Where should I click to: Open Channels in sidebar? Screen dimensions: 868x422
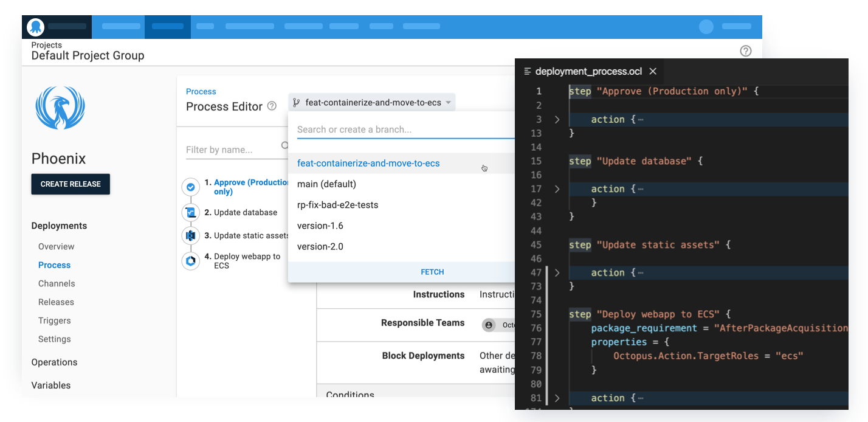pos(57,283)
